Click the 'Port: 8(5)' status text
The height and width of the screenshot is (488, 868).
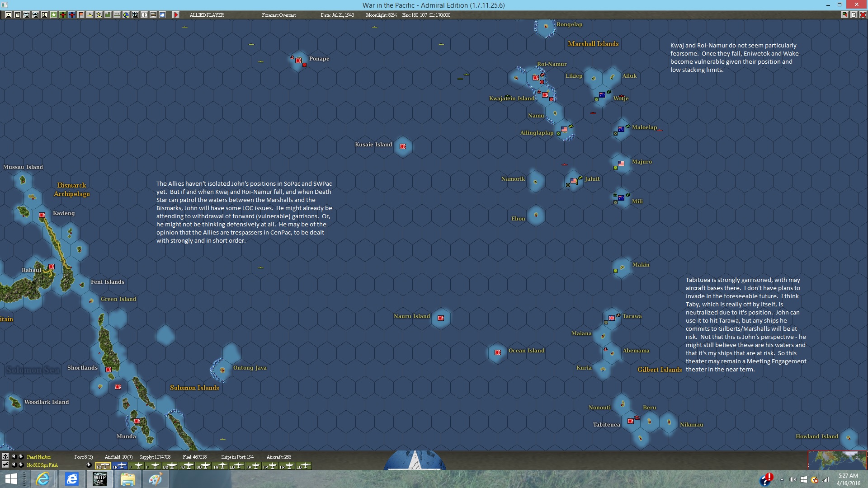84,457
